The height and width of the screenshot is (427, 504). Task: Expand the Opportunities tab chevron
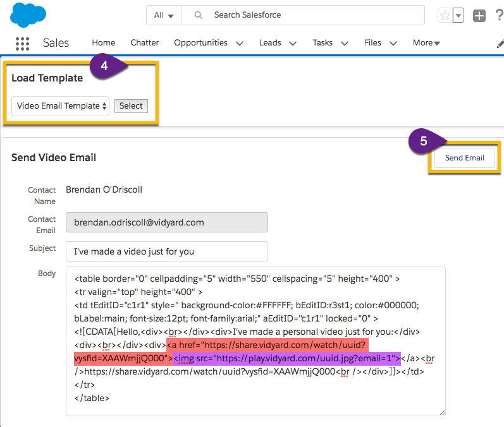coord(240,44)
